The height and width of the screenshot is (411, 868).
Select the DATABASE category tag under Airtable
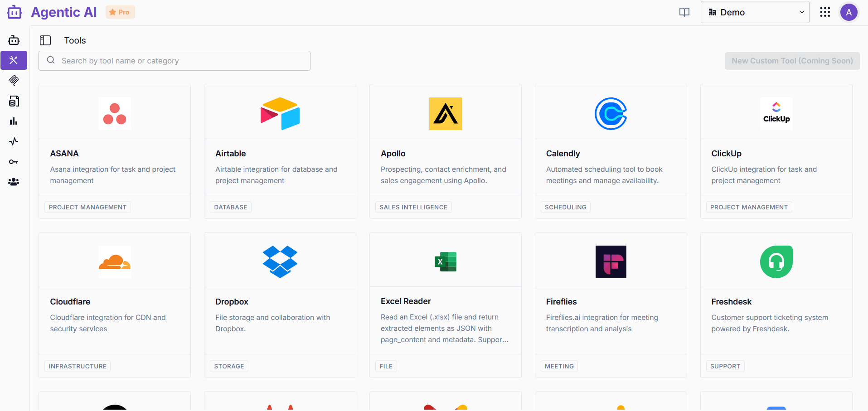click(x=230, y=207)
